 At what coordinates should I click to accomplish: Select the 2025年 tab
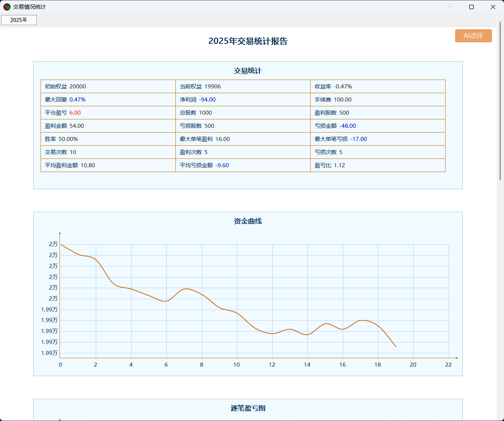click(19, 20)
